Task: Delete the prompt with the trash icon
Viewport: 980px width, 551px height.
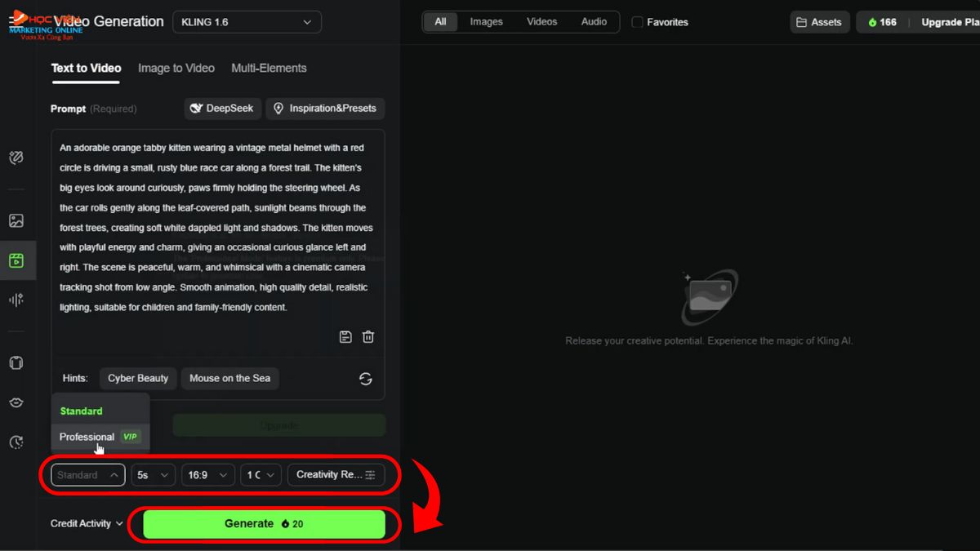Action: tap(368, 336)
